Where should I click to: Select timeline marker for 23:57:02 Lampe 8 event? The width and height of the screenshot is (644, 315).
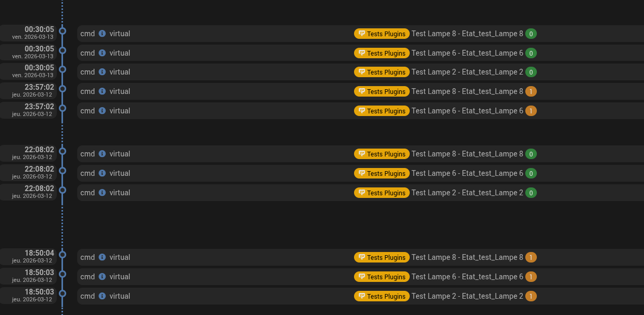pyautogui.click(x=63, y=89)
